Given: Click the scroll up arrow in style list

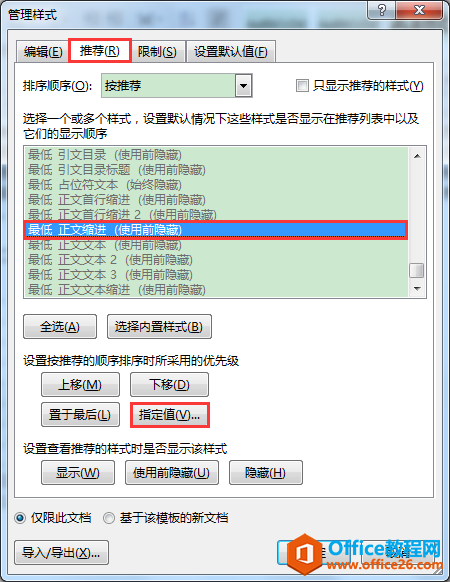Looking at the screenshot, I should pos(417,156).
